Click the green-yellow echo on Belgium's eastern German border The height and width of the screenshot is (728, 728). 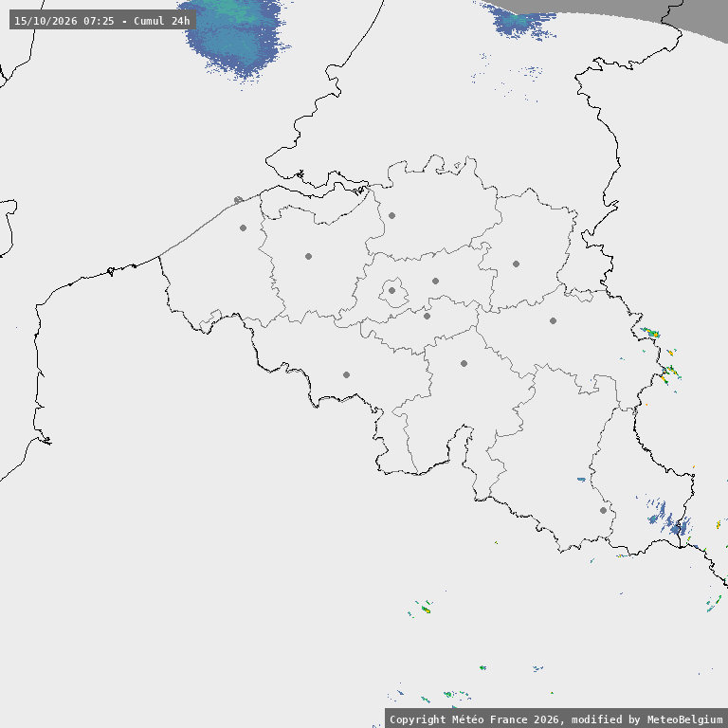tap(650, 333)
